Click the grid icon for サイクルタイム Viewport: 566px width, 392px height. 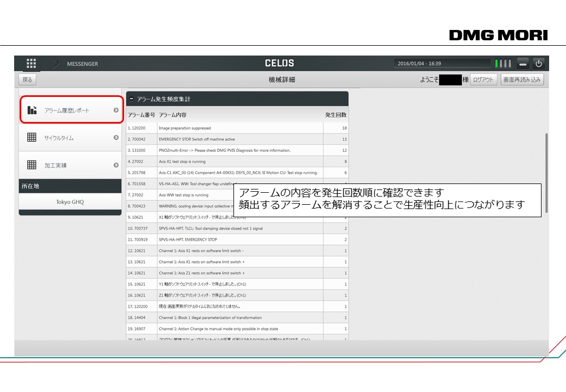[x=32, y=138]
